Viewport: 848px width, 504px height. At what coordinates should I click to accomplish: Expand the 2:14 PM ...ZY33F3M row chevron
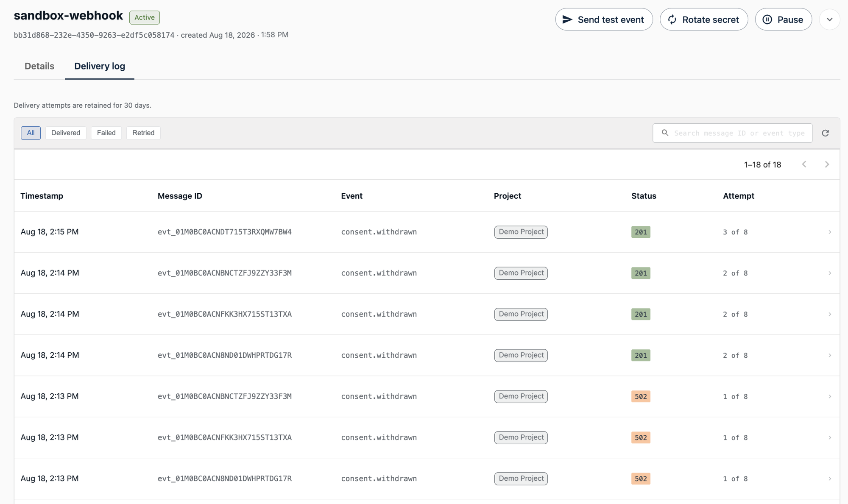[x=829, y=273]
